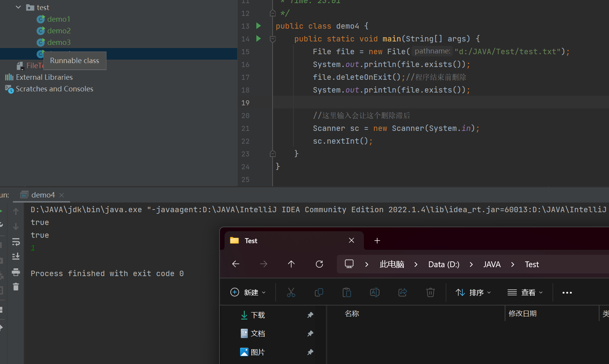Click 此电脑 in the address breadcrumb

pos(392,264)
